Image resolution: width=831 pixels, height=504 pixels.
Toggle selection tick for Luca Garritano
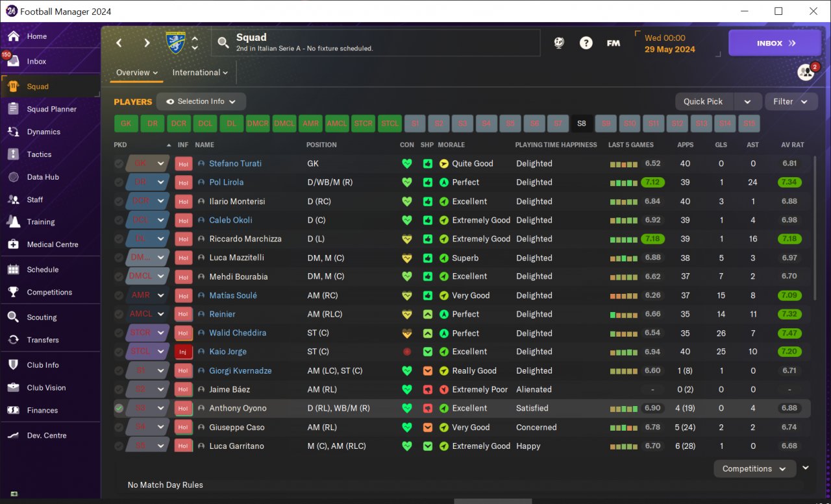(x=119, y=446)
